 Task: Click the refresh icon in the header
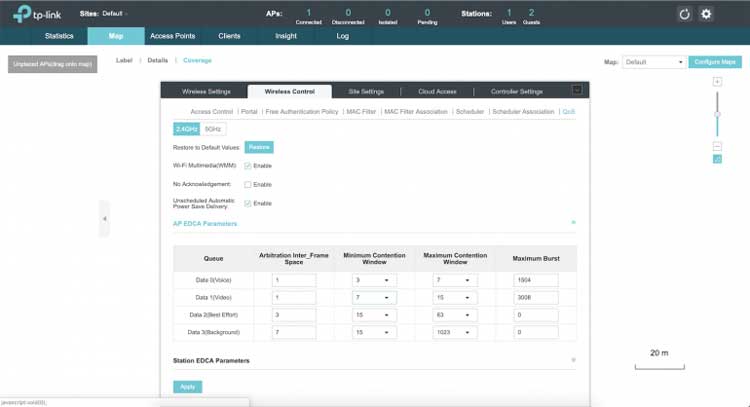684,14
